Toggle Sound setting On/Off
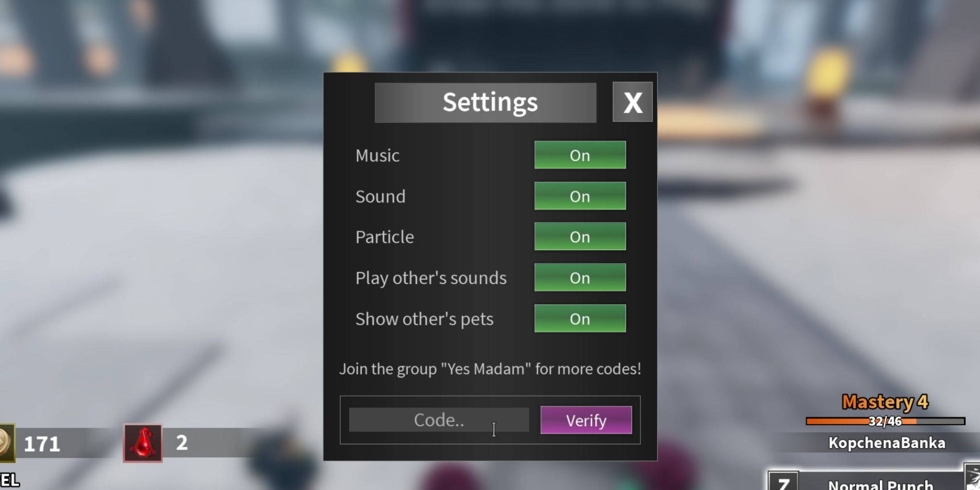The height and width of the screenshot is (490, 980). [580, 196]
